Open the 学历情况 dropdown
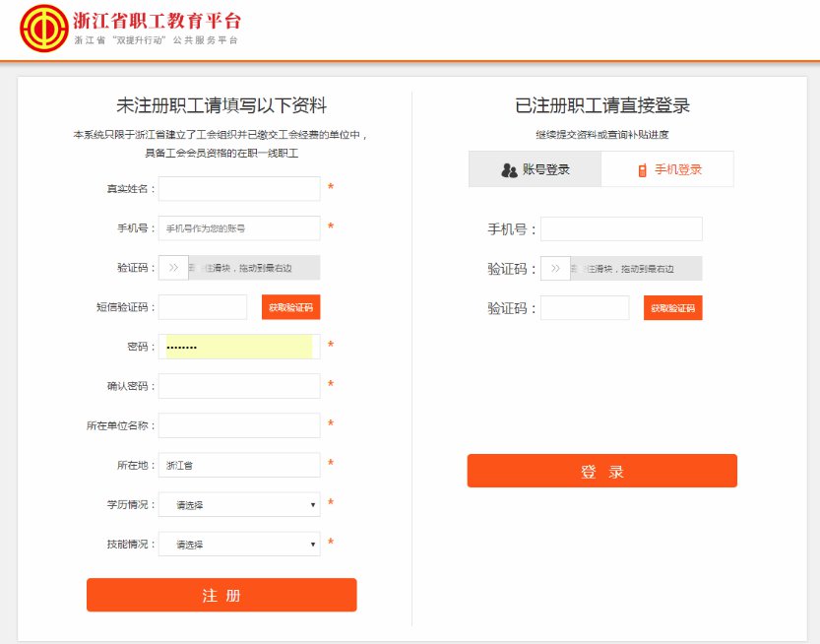Viewport: 820px width, 644px height. coord(239,505)
